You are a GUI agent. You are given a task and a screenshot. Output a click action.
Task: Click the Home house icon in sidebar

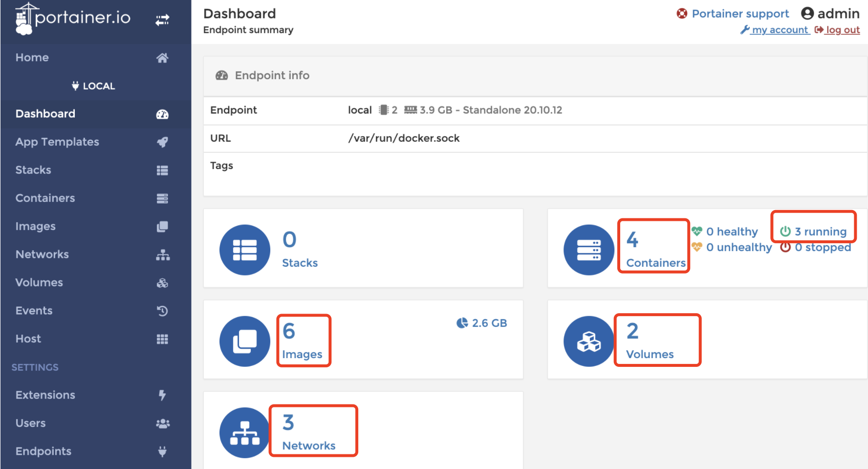coord(162,58)
